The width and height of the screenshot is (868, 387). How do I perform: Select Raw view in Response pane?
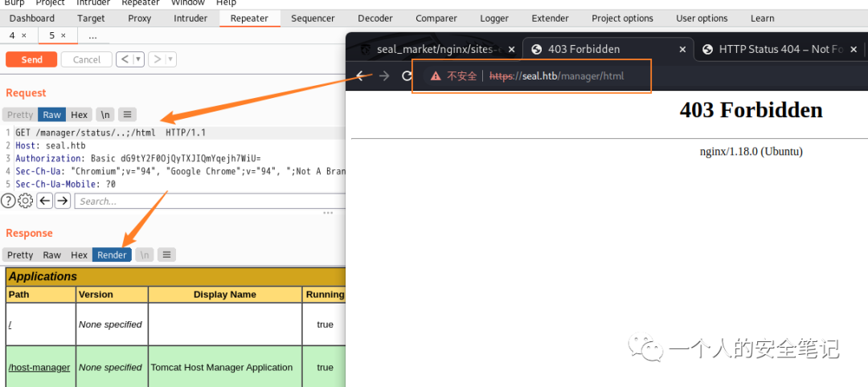click(52, 255)
